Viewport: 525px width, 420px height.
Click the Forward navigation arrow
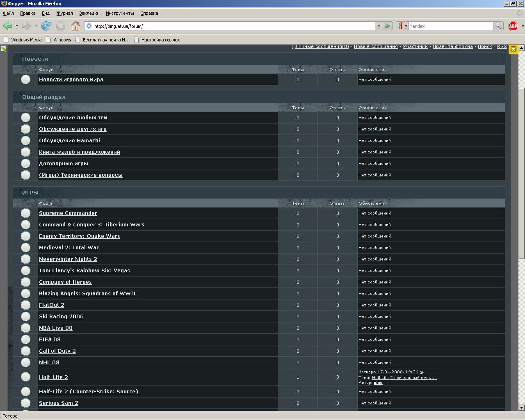point(27,26)
